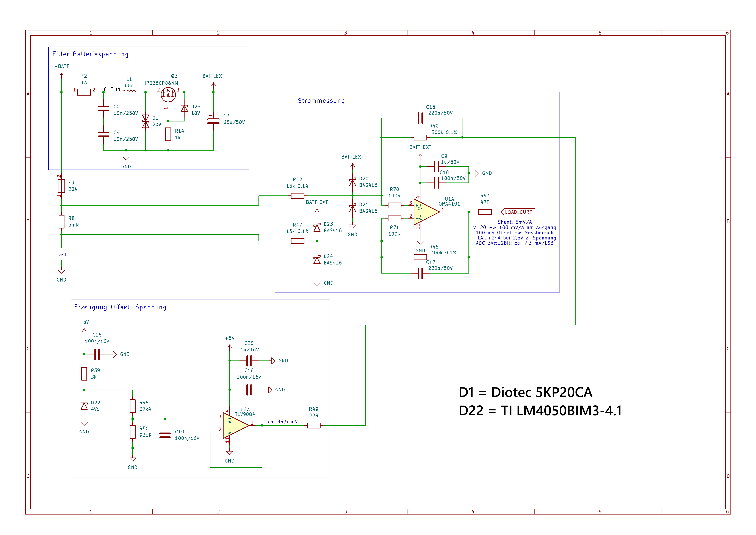This screenshot has height=535, width=756.
Task: Click the D25 18V zener diode
Action: pyautogui.click(x=184, y=108)
